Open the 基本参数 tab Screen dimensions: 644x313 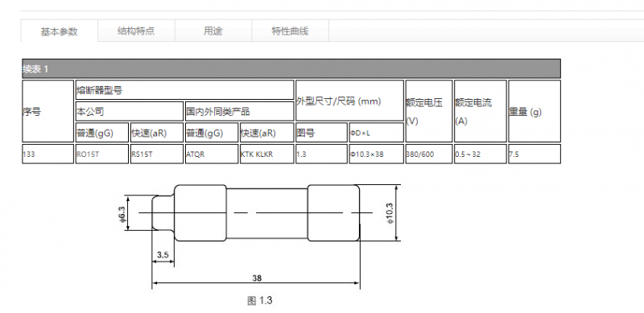coord(59,31)
